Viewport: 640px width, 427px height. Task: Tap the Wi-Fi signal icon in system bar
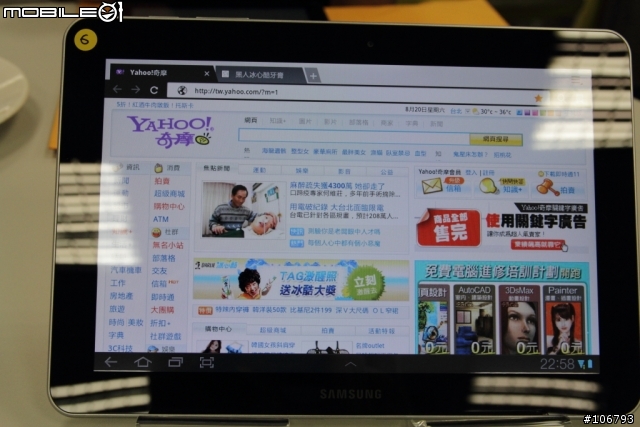[581, 364]
